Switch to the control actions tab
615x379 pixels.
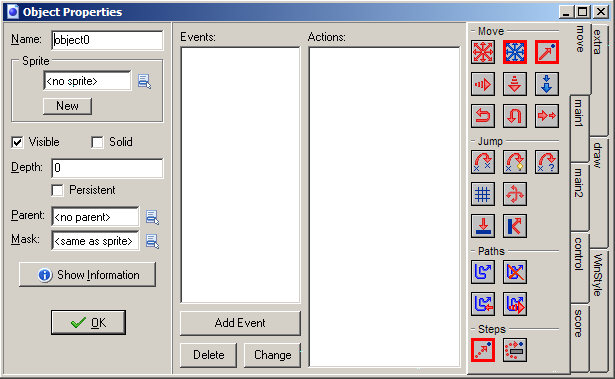point(579,267)
